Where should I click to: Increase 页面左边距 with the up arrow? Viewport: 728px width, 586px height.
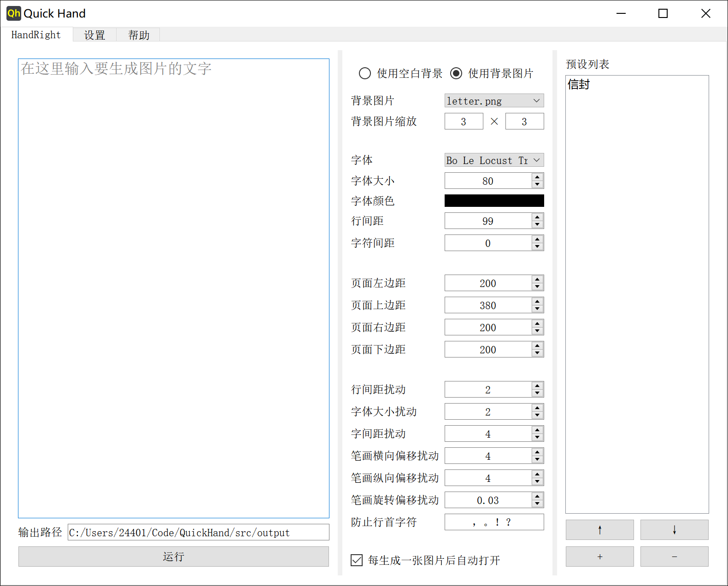[538, 279]
